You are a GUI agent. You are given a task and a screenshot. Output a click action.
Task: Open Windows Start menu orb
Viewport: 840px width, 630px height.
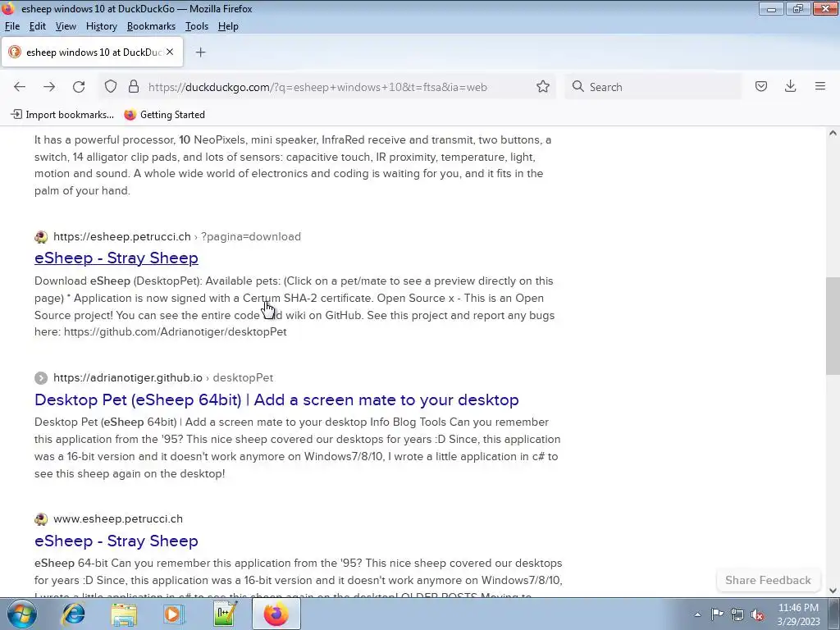22,614
